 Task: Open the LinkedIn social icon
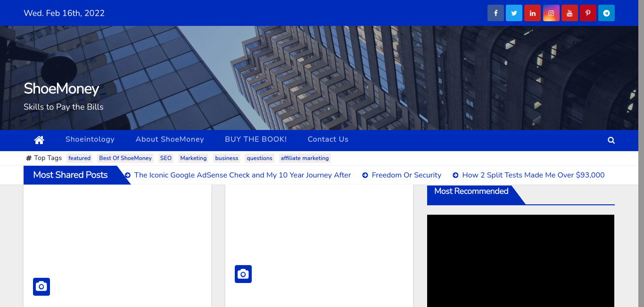(x=532, y=13)
